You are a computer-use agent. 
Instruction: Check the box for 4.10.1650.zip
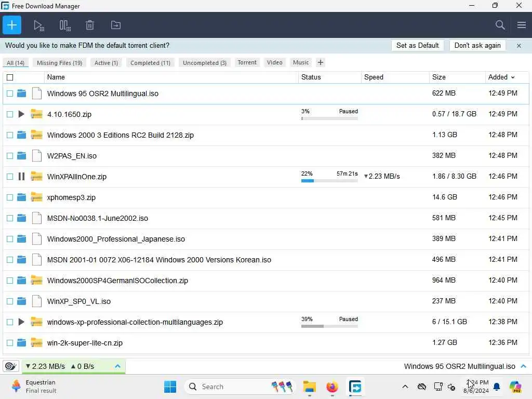(10, 114)
